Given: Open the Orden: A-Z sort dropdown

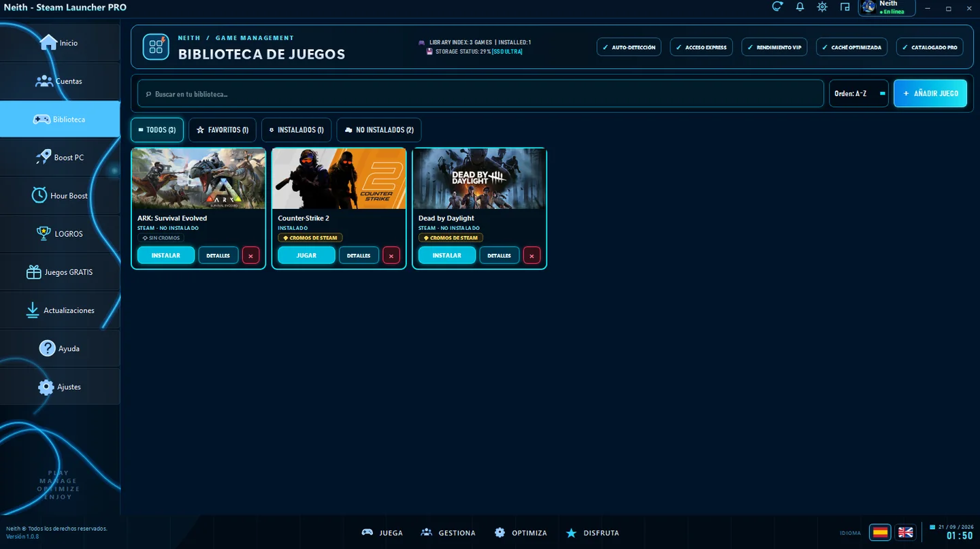Looking at the screenshot, I should 859,94.
